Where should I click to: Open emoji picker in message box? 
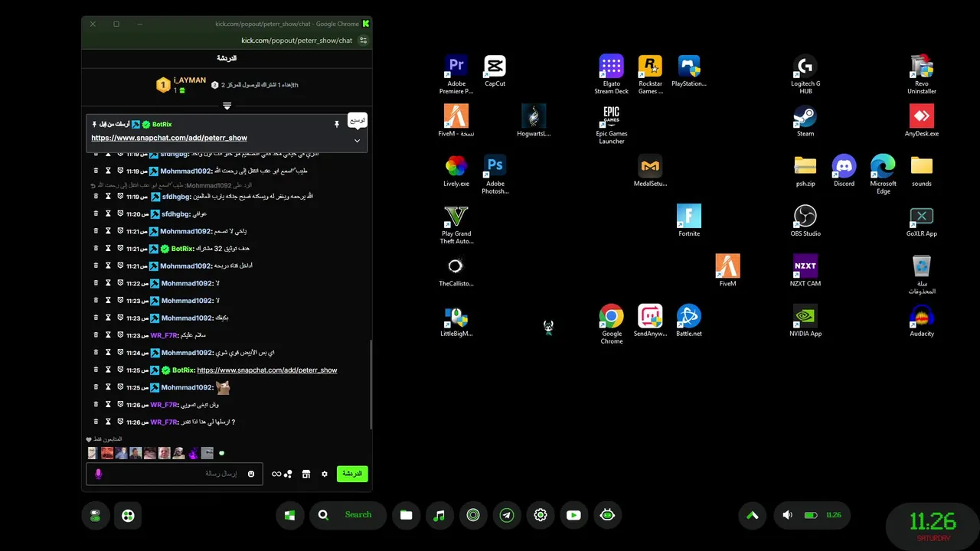coord(251,474)
